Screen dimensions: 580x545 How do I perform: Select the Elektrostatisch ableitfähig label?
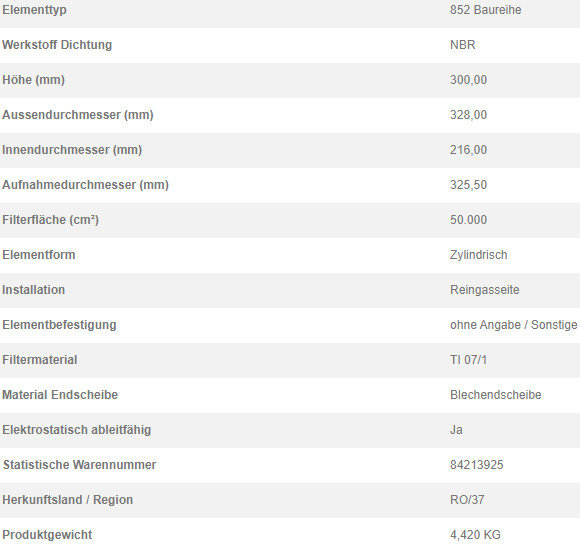click(77, 430)
